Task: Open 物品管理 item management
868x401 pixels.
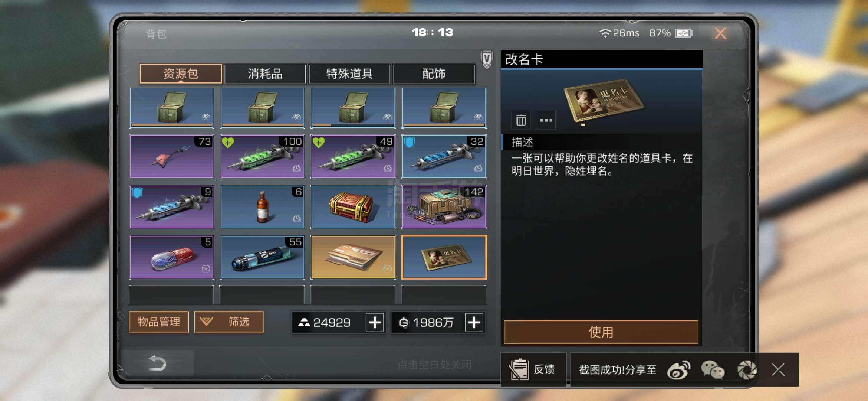Action: (x=159, y=322)
